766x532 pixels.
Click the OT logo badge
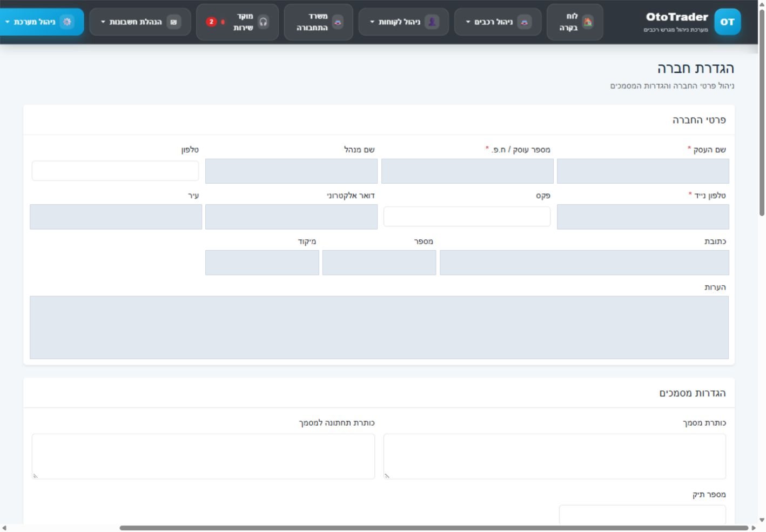coord(727,22)
